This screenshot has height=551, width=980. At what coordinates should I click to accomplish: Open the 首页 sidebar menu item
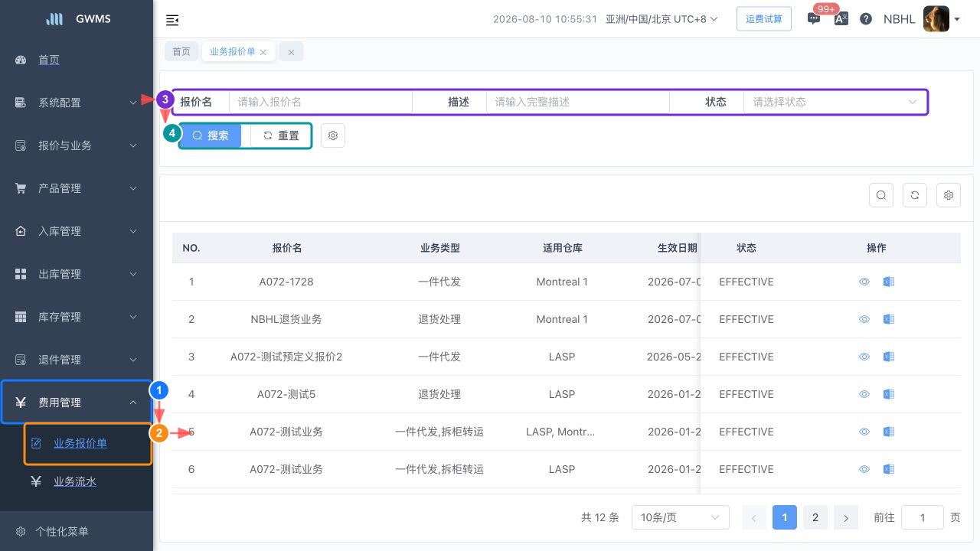pyautogui.click(x=77, y=60)
